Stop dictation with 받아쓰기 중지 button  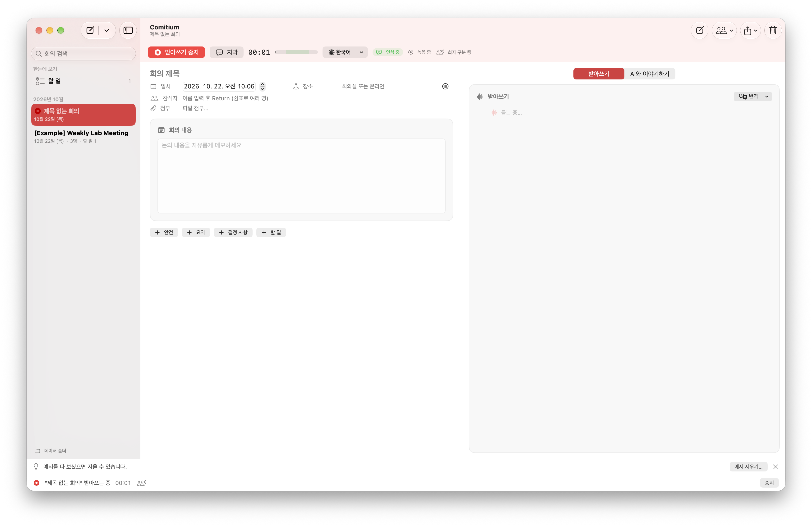(x=176, y=52)
